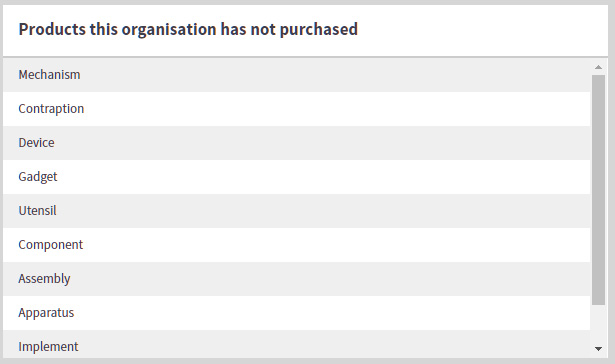The width and height of the screenshot is (615, 364).
Task: Select the Utensil row
Action: (x=297, y=211)
